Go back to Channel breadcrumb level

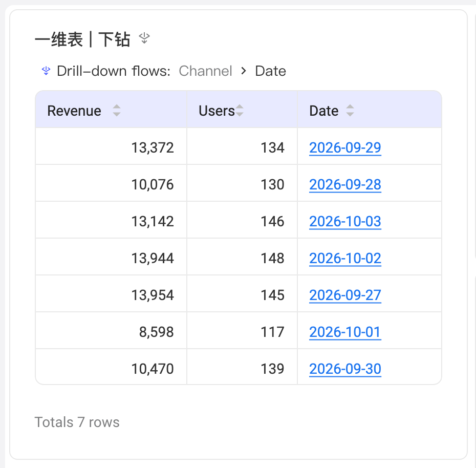[x=205, y=71]
